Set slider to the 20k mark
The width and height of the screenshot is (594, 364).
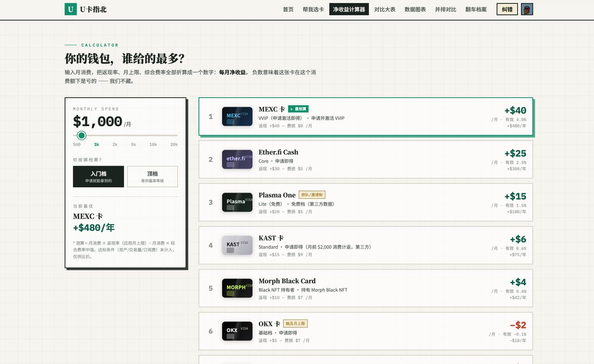pos(174,144)
